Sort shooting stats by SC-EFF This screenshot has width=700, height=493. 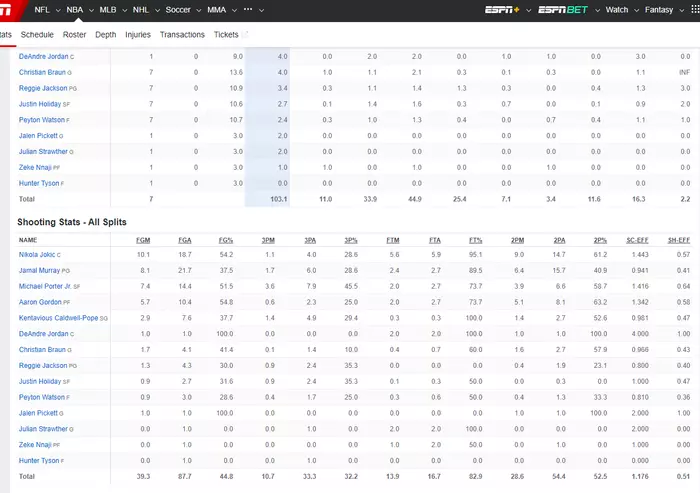[x=637, y=240]
